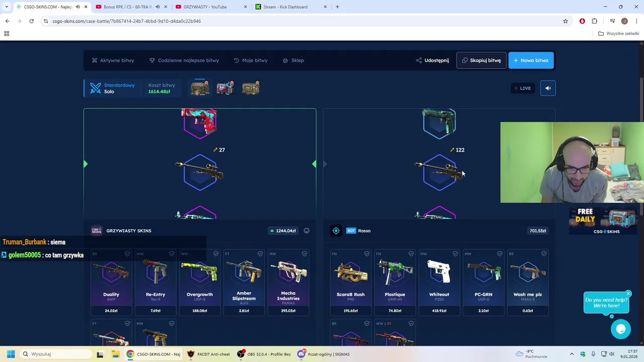The height and width of the screenshot is (362, 644).
Task: Select third case thumbnail in battle header
Action: (x=251, y=88)
